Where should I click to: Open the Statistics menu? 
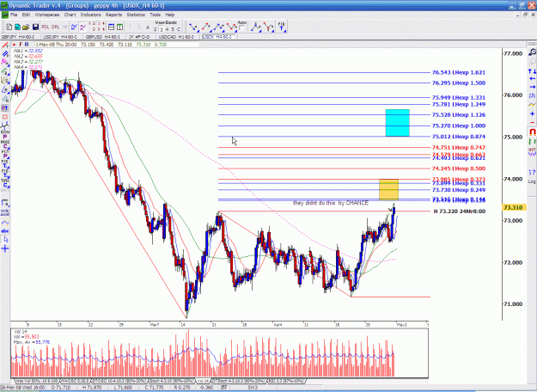point(136,15)
